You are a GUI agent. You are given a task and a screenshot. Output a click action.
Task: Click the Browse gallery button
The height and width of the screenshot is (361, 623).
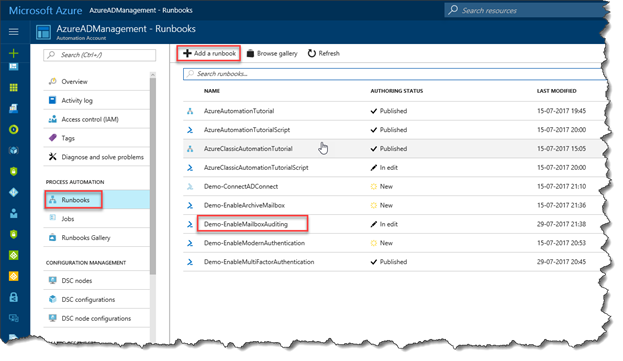click(272, 53)
